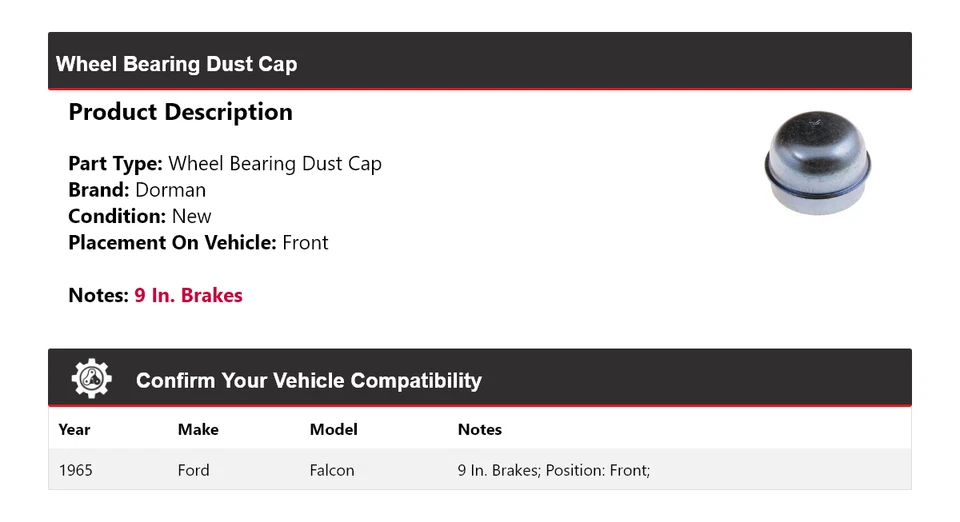Click the Model column header

(333, 430)
